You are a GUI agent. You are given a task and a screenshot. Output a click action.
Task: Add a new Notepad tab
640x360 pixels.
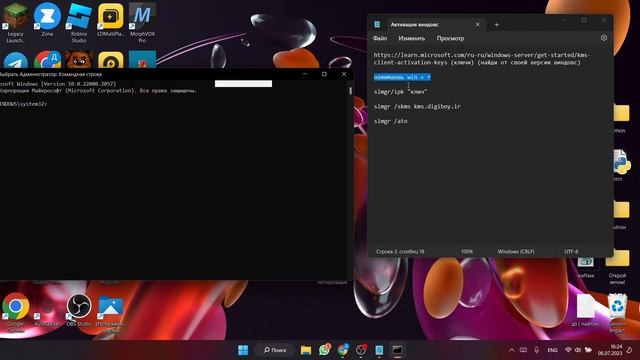point(497,25)
